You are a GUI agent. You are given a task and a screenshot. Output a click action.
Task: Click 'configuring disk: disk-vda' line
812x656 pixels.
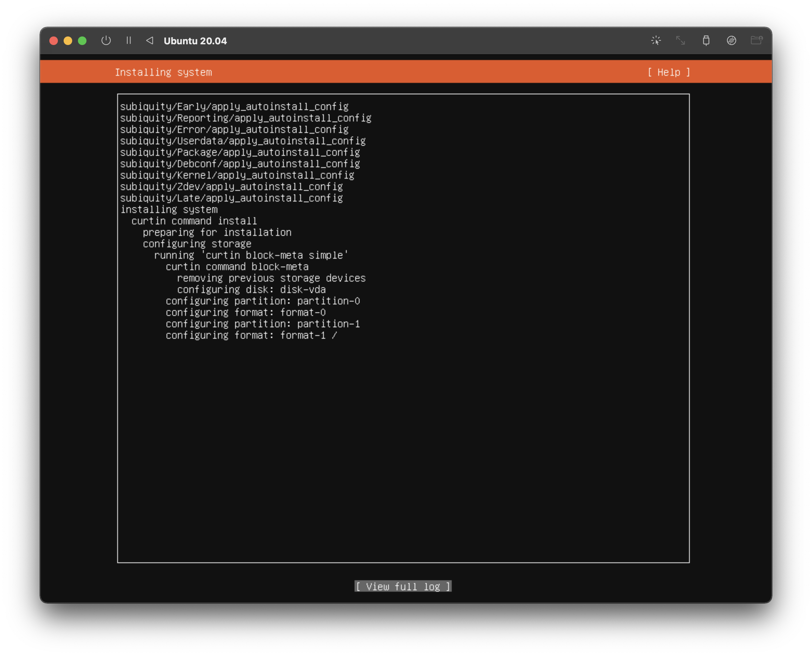click(x=251, y=289)
